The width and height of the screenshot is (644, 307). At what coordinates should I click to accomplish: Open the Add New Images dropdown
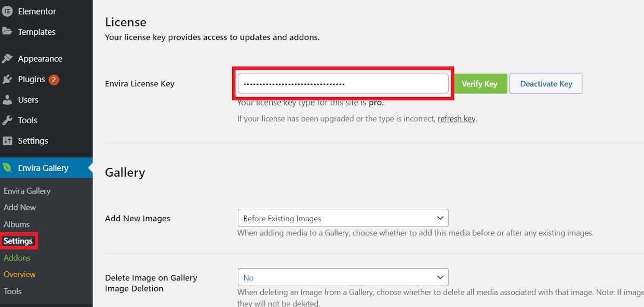click(343, 218)
